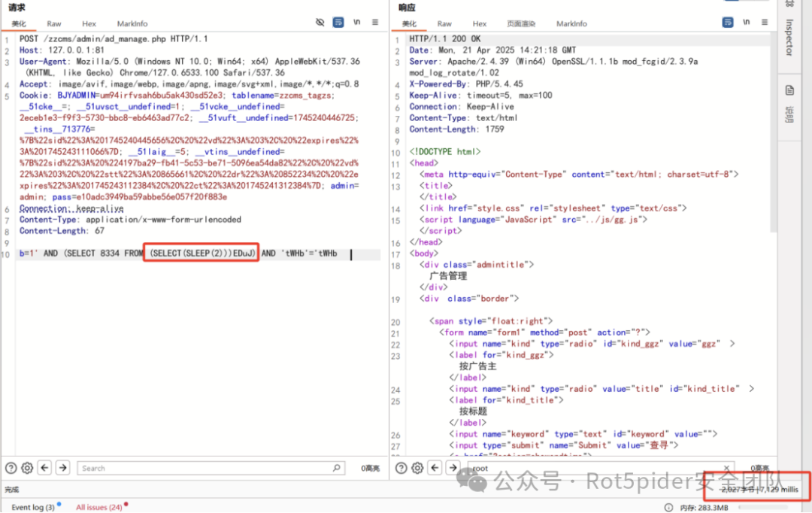Viewport: 812px width, 513px height.
Task: Open the response MarkInfo tab
Action: coord(571,24)
